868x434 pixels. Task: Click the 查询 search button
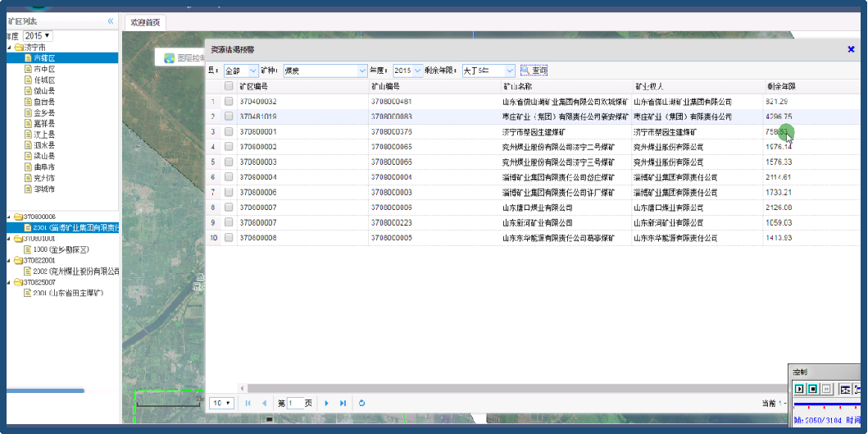pyautogui.click(x=534, y=71)
